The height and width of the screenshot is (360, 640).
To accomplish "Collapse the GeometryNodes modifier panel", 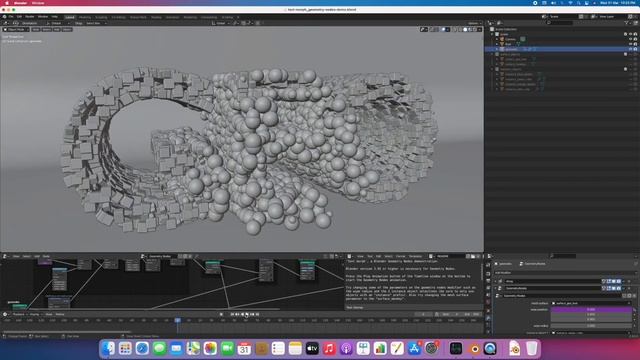I will coord(495,288).
